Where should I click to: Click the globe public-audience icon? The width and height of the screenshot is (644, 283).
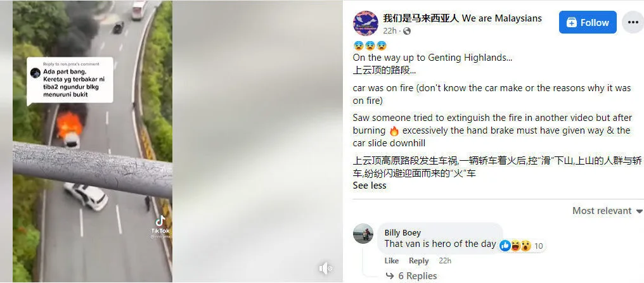coord(406,31)
